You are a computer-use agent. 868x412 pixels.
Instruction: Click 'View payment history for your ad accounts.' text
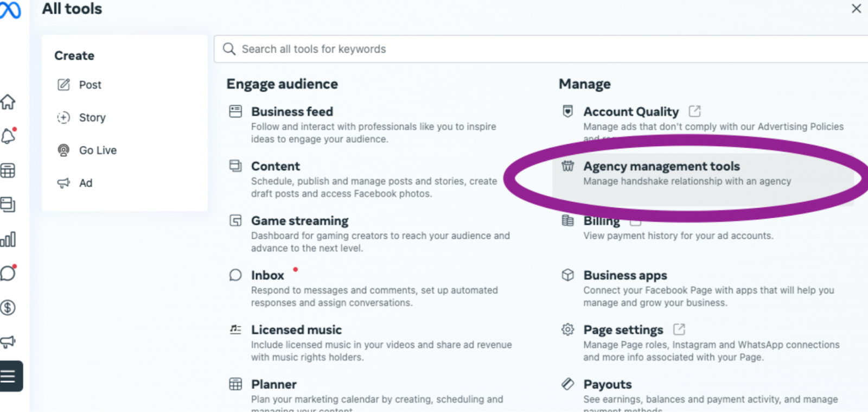pyautogui.click(x=678, y=236)
